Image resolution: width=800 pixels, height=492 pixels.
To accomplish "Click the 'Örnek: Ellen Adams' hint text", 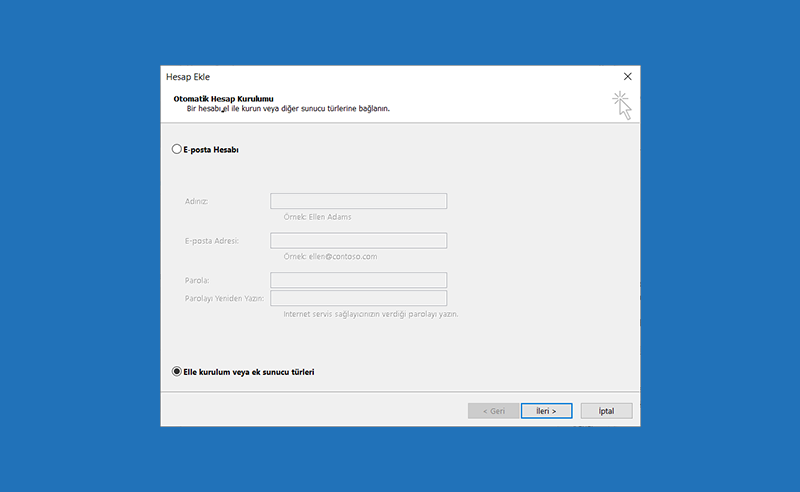I will [317, 217].
